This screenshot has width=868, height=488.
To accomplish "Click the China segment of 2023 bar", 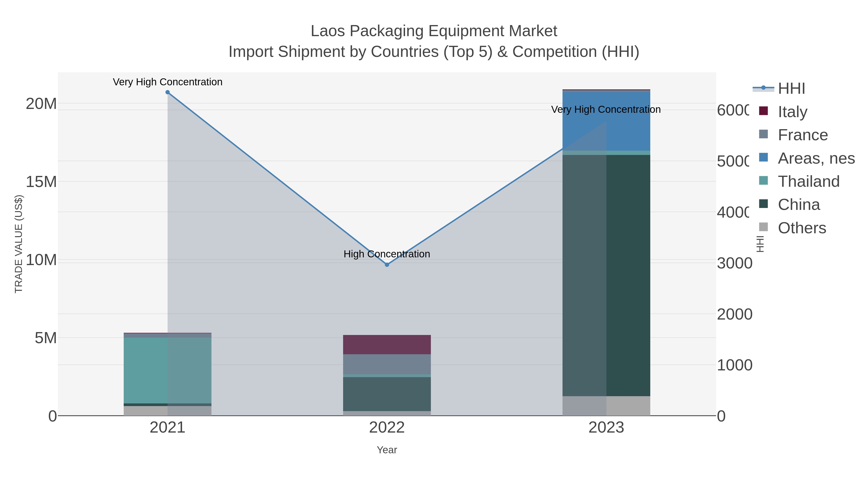I will click(606, 275).
